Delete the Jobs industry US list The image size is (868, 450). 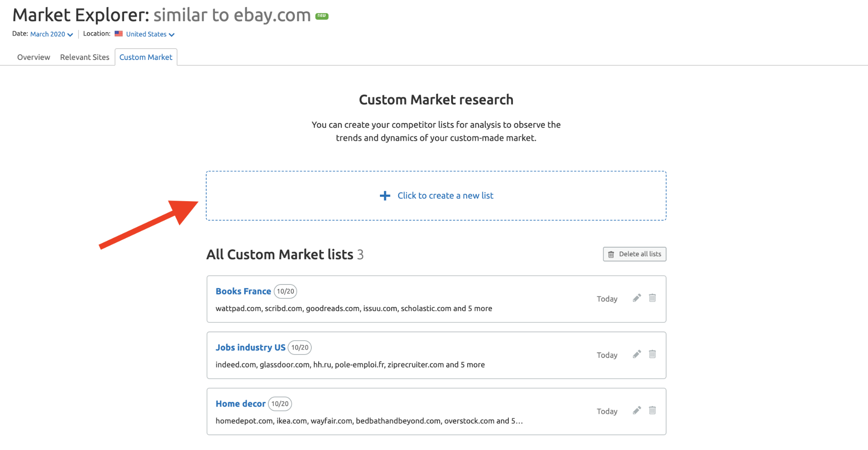652,354
